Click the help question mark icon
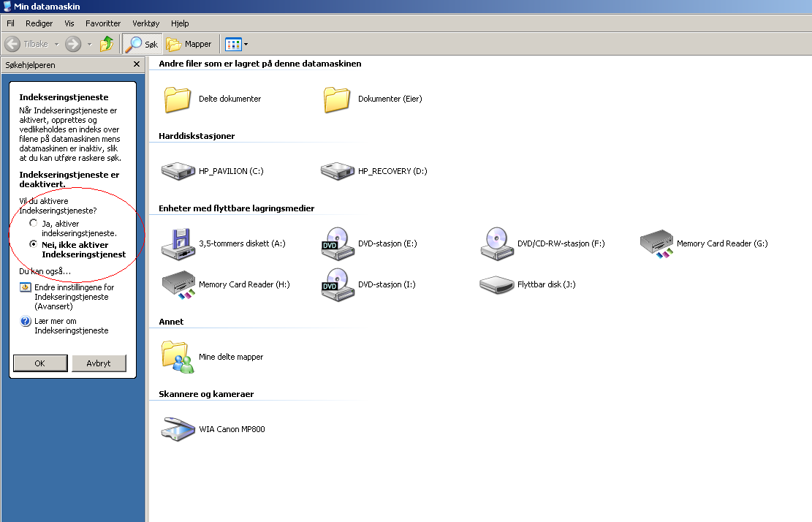 coord(26,321)
